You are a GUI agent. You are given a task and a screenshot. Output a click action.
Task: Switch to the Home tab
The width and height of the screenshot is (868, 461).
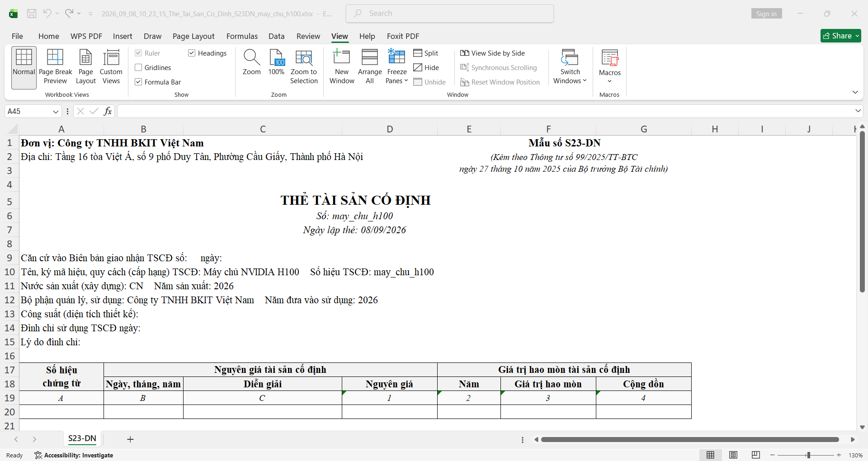click(x=49, y=36)
